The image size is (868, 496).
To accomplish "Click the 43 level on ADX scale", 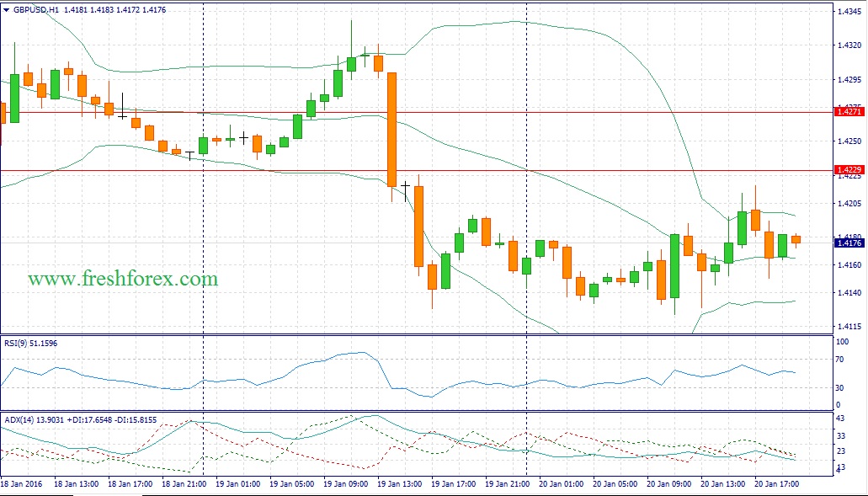I will [841, 419].
